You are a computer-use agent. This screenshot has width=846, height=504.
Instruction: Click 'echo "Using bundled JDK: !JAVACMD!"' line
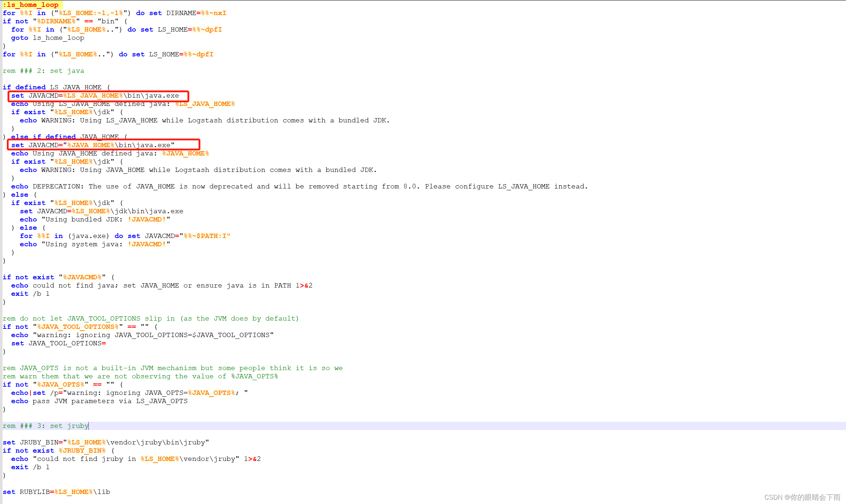95,219
